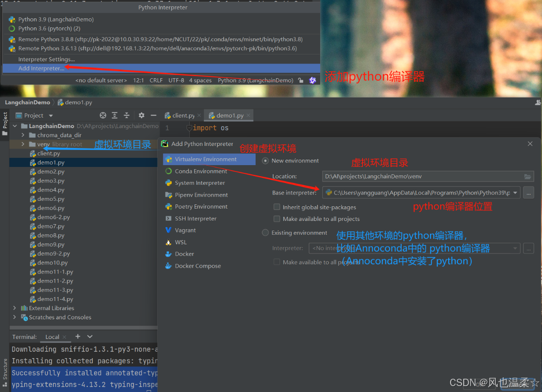Click Add Interpreter... entry
This screenshot has width=542, height=392.
click(161, 69)
